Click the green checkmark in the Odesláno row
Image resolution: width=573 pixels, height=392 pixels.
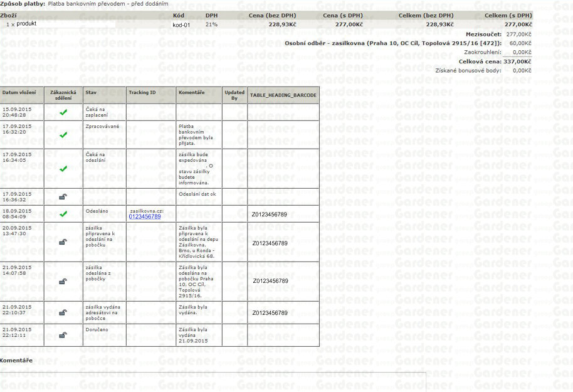[x=63, y=214]
